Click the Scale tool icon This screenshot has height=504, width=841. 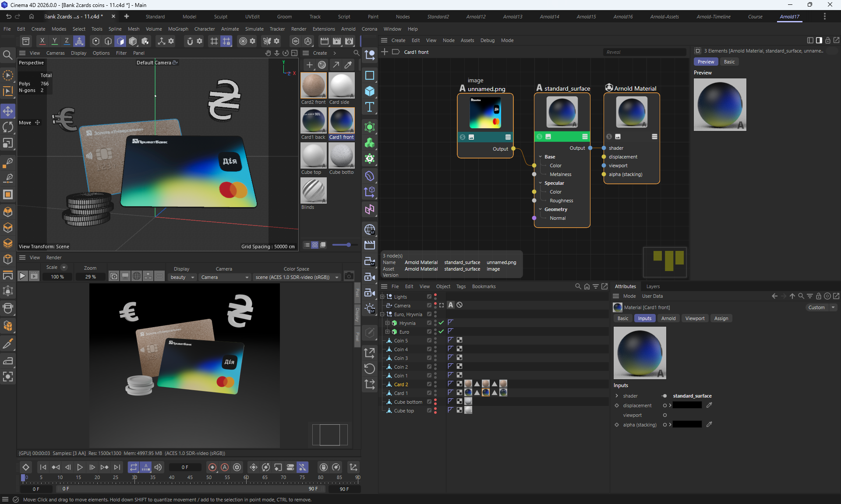8,143
